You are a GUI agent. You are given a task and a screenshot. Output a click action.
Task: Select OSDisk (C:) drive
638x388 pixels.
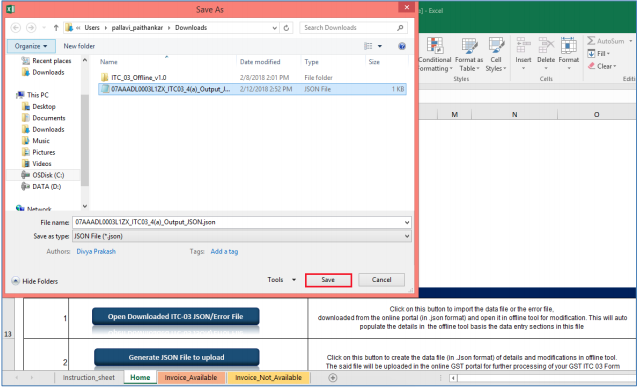[43, 175]
